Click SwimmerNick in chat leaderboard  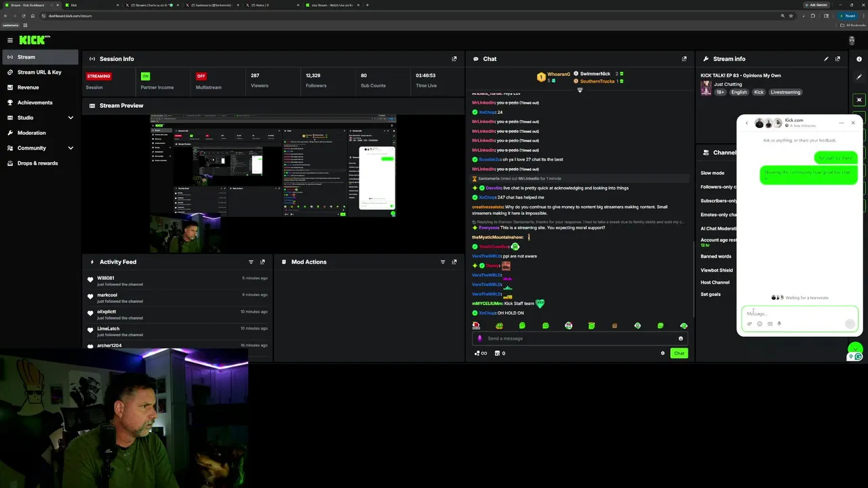pos(595,73)
